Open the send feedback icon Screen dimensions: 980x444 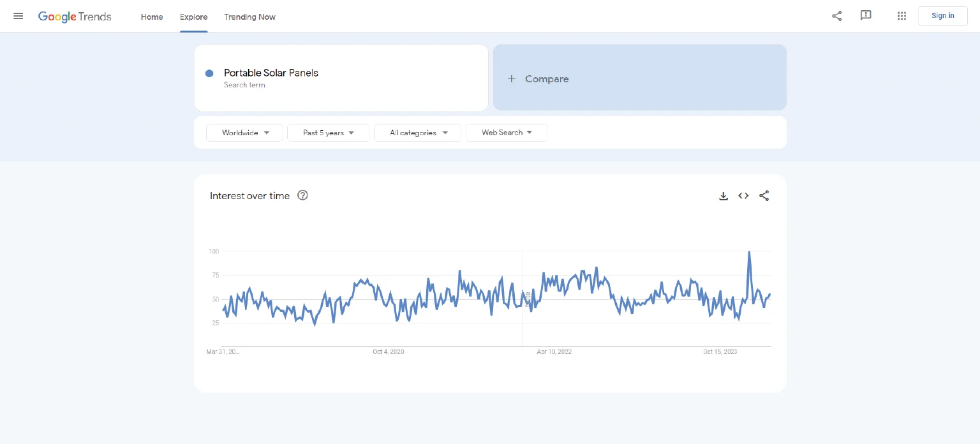click(866, 16)
